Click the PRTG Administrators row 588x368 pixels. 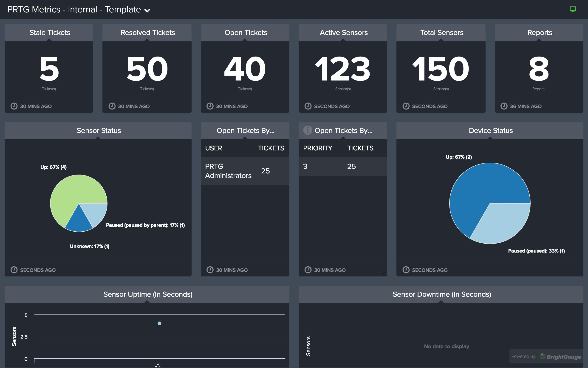(245, 171)
